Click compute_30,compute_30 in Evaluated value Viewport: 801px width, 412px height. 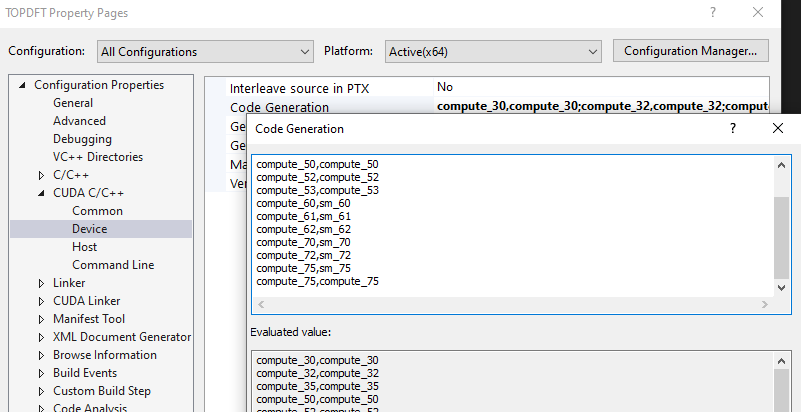click(317, 360)
